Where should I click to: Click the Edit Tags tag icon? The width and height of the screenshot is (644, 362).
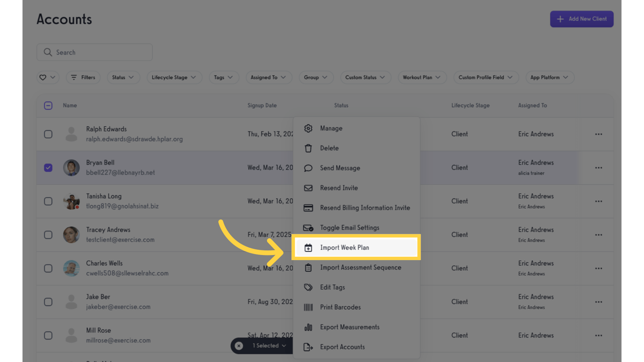pos(308,288)
